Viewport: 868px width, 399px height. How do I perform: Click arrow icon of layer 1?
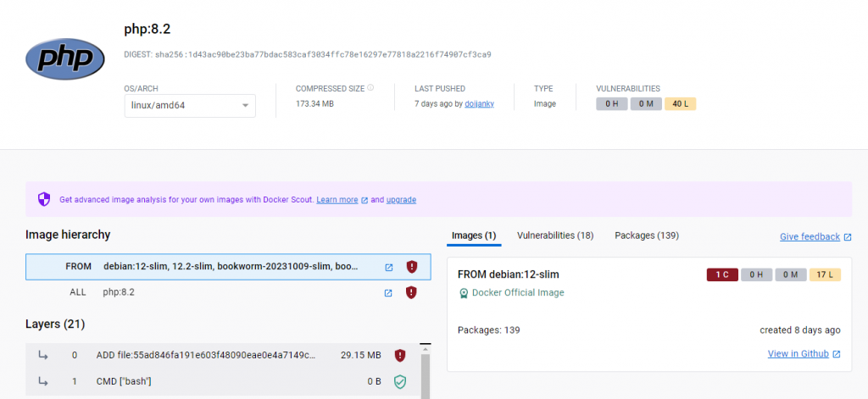43,381
